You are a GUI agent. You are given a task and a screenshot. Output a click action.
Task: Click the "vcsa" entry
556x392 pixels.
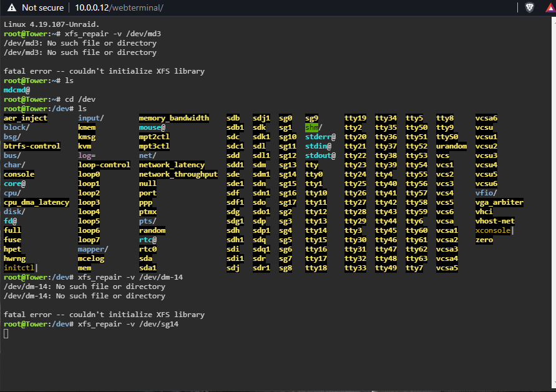click(445, 221)
